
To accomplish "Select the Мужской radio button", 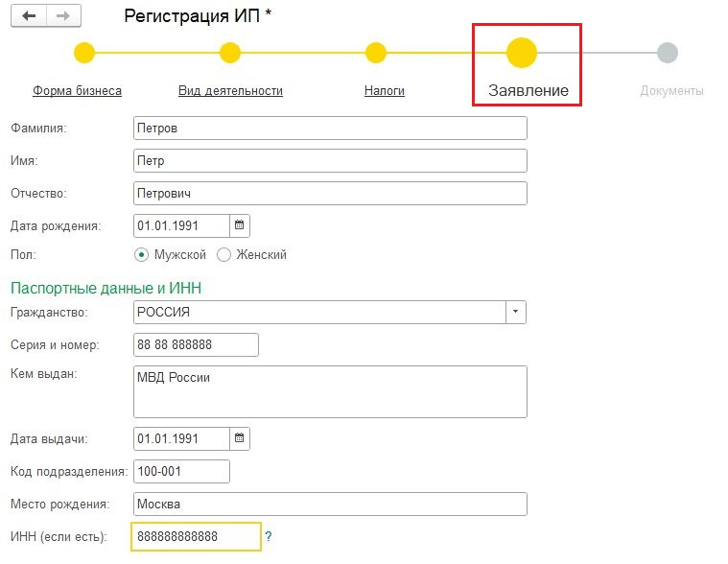I will [x=142, y=255].
